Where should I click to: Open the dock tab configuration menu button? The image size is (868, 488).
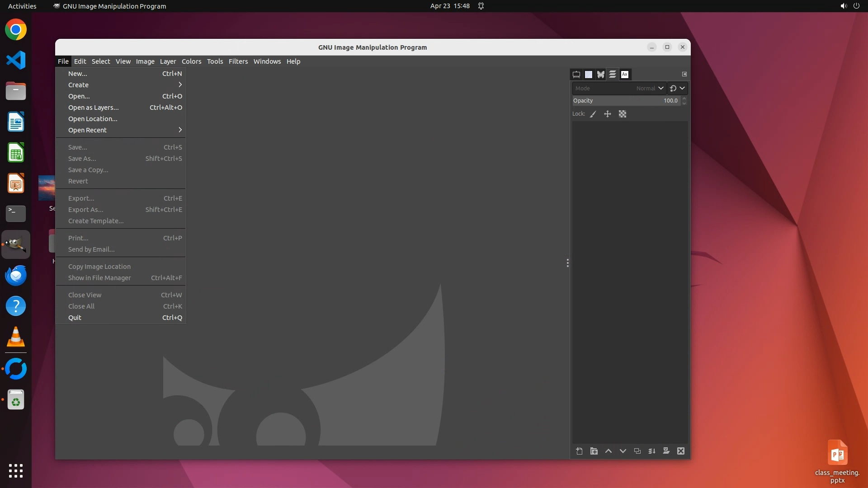tap(684, 74)
